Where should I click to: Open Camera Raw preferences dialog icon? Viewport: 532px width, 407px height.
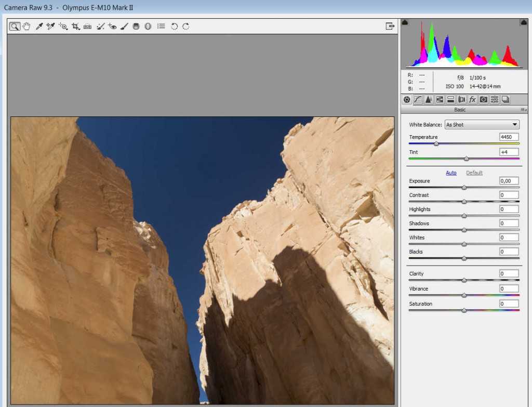tap(161, 26)
